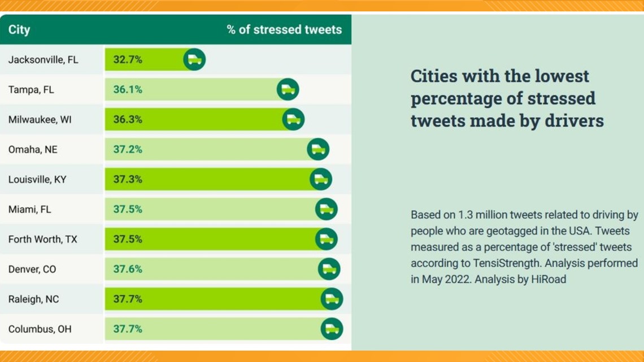Click the car icon on Jacksonville's bar
The height and width of the screenshot is (362, 644).
(194, 59)
